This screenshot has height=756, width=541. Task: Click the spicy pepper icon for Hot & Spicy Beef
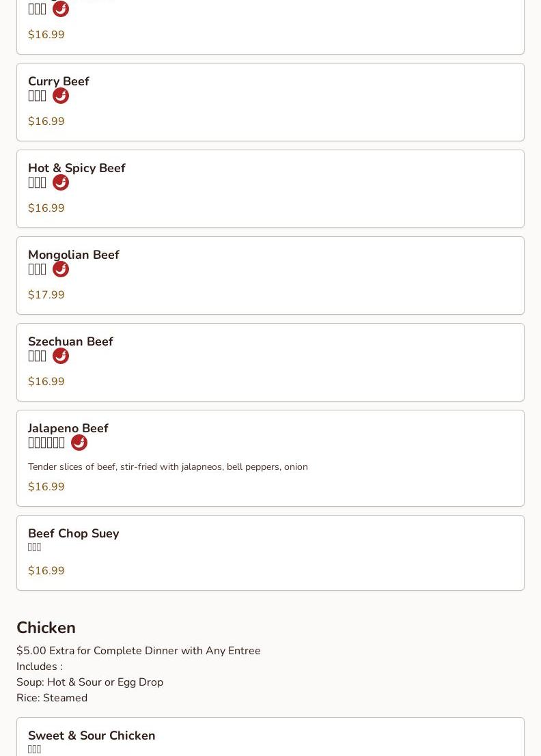pos(61,182)
